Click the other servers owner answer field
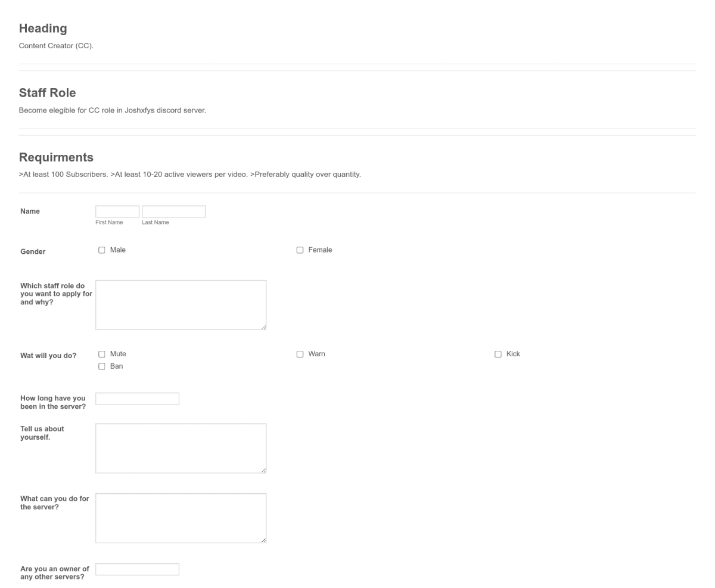Screen dimensions: 715x588 point(137,569)
